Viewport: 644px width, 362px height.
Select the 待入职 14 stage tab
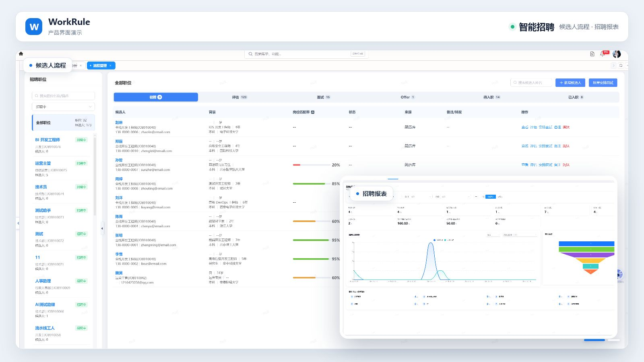pyautogui.click(x=491, y=97)
